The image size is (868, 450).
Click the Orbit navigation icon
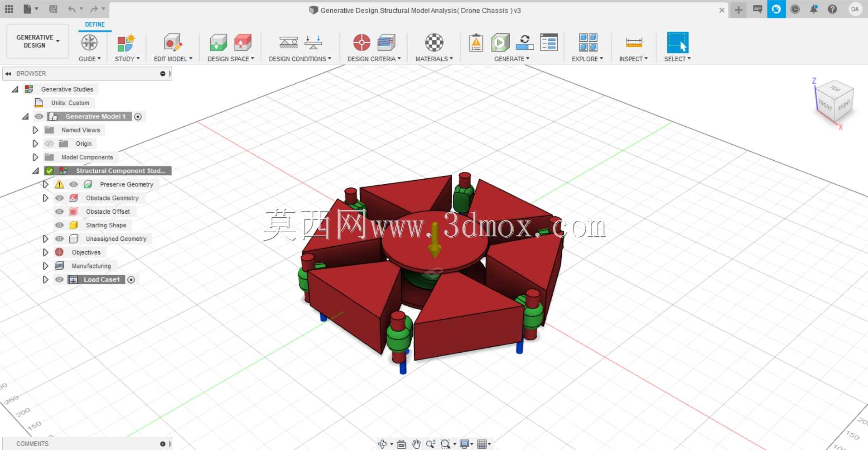(383, 444)
